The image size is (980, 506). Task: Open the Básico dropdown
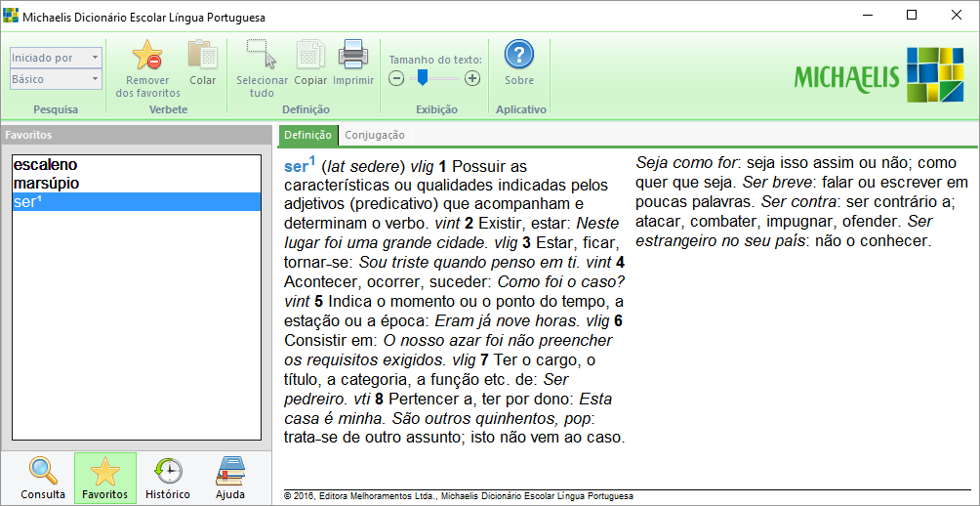(x=56, y=79)
